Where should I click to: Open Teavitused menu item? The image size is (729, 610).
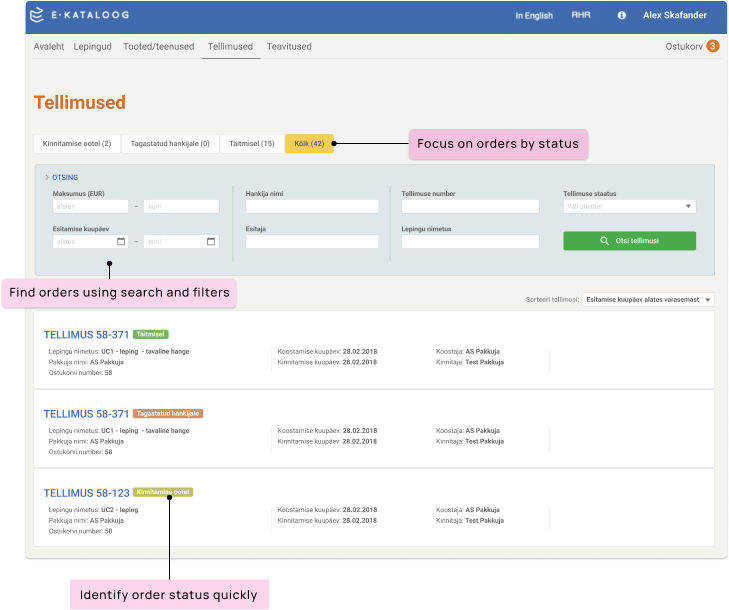pyautogui.click(x=289, y=46)
